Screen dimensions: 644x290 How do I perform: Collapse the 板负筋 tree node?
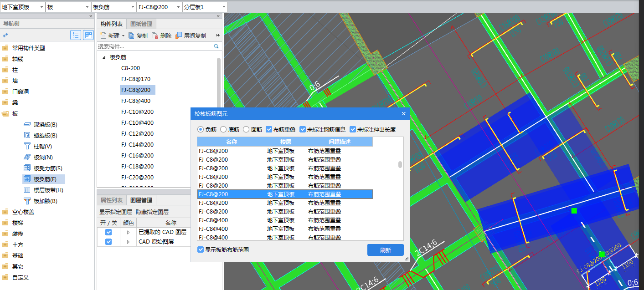(x=104, y=57)
